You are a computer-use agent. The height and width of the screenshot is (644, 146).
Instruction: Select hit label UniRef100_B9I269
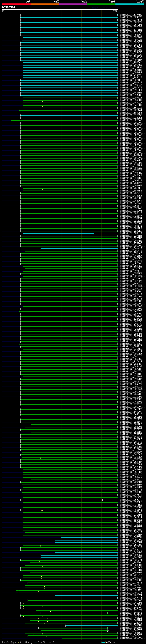pos(131,37)
